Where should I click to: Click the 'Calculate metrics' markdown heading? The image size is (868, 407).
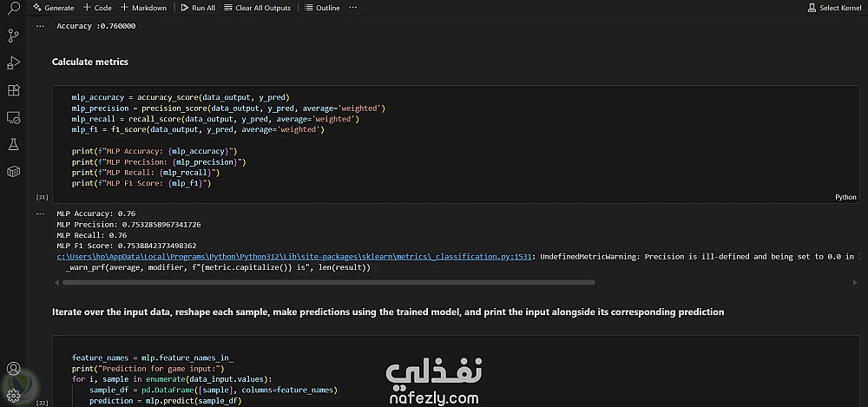pos(90,62)
